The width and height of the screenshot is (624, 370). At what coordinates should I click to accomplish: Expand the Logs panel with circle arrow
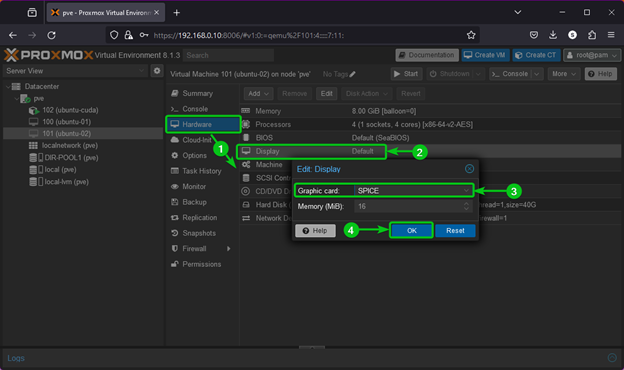[x=612, y=358]
